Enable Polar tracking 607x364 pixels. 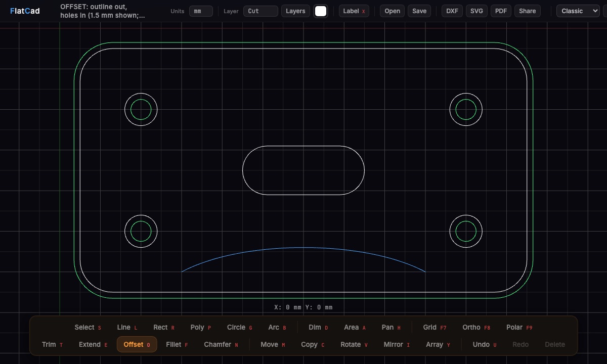[519, 327]
